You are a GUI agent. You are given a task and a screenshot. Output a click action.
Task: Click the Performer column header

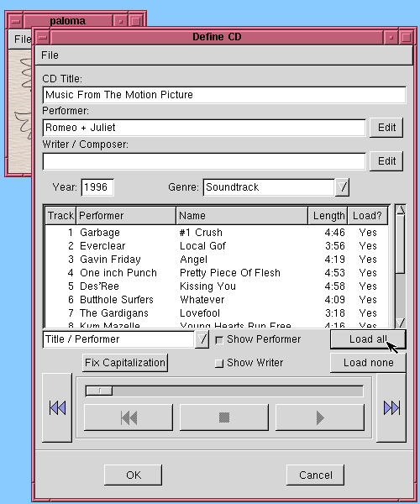pyautogui.click(x=126, y=216)
